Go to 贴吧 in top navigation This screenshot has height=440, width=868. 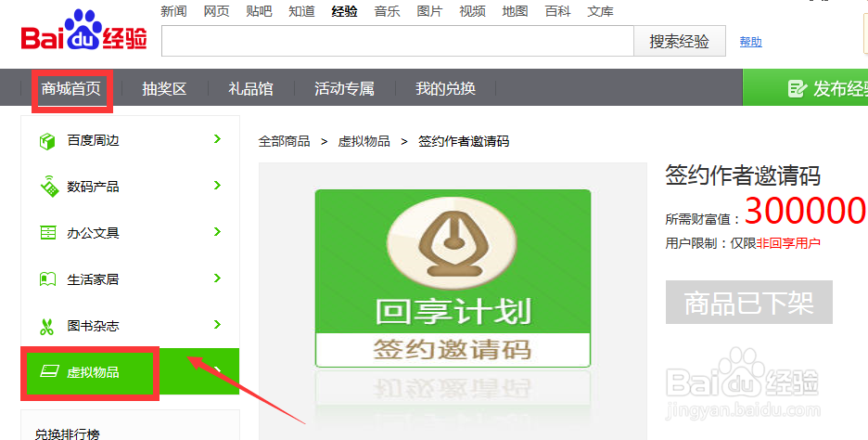pos(259,11)
